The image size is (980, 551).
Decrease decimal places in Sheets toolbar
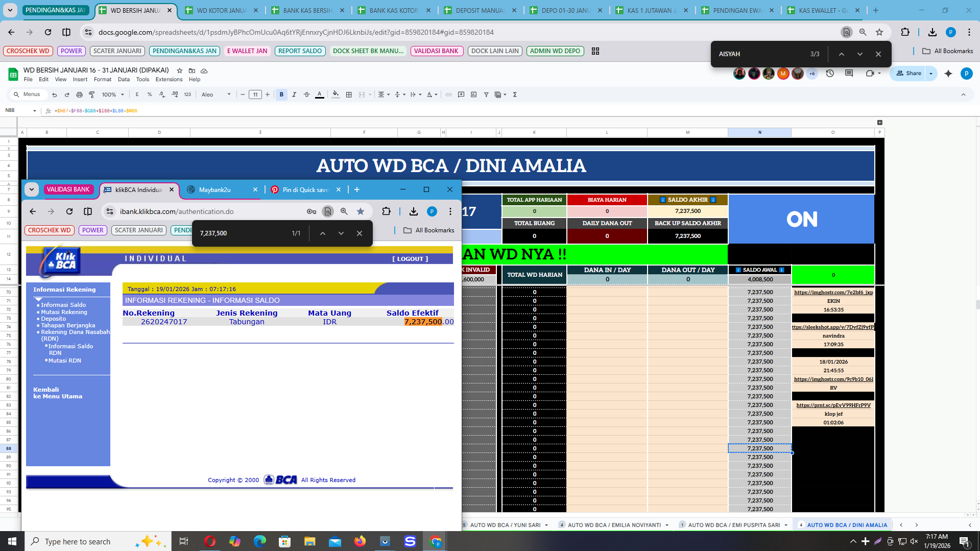click(162, 94)
